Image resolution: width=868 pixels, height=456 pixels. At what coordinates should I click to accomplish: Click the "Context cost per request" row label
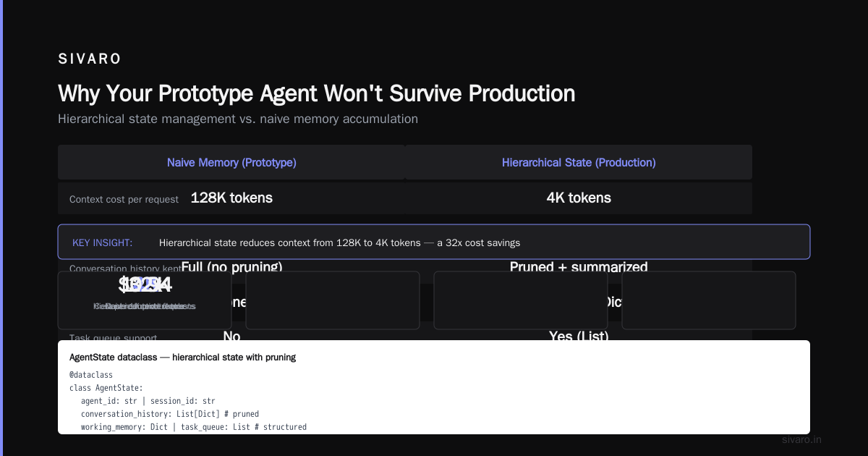coord(124,199)
